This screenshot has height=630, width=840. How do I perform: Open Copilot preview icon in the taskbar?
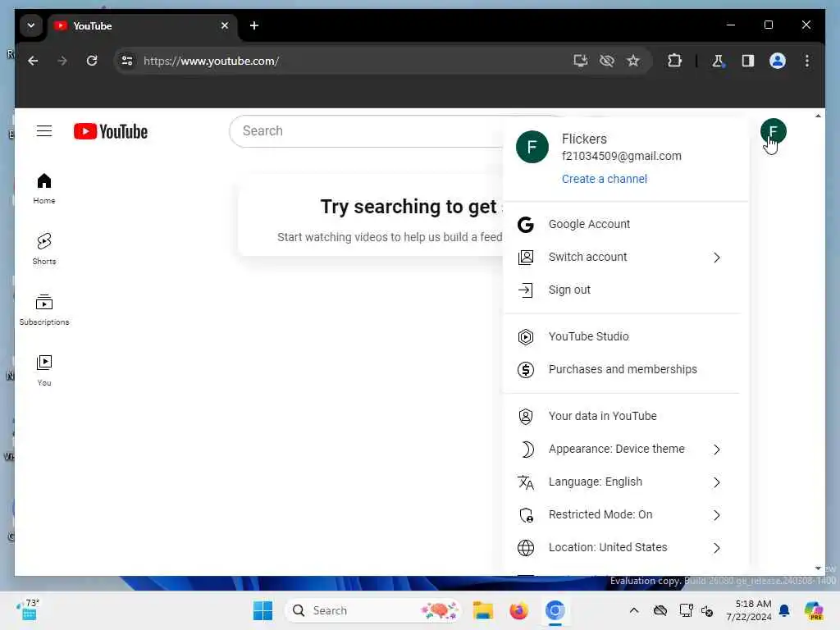click(814, 610)
